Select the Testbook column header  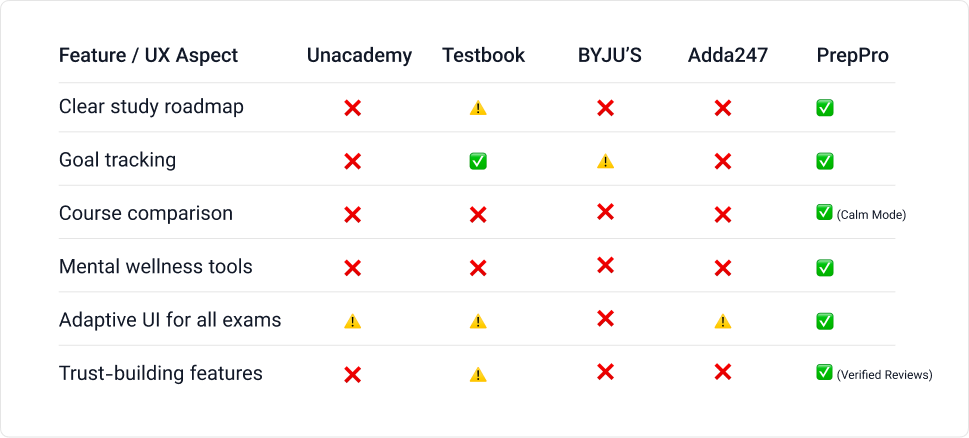point(483,56)
